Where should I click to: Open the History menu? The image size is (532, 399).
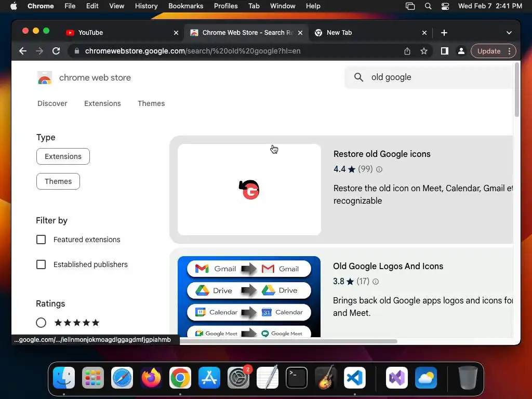coord(146,6)
